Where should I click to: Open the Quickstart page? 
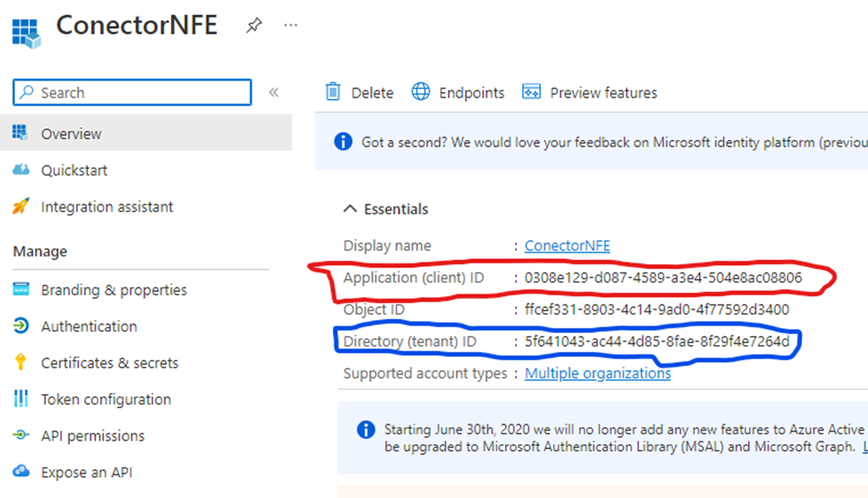[74, 170]
